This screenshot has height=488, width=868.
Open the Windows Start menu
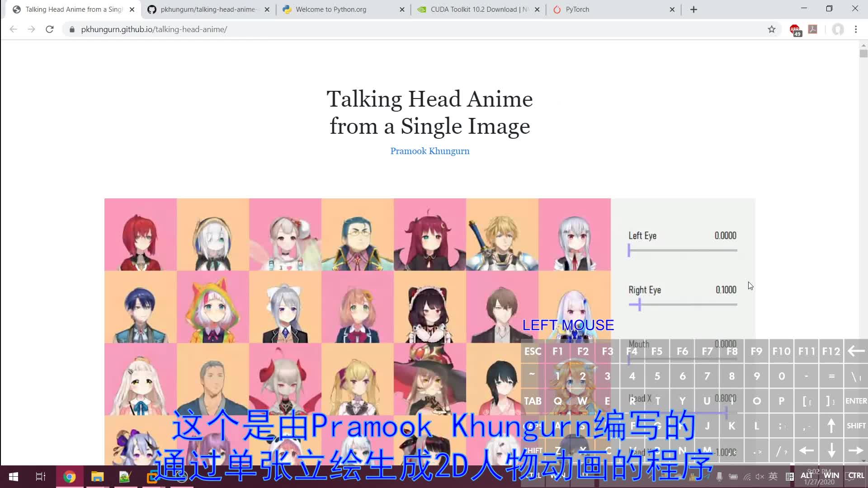point(14,476)
